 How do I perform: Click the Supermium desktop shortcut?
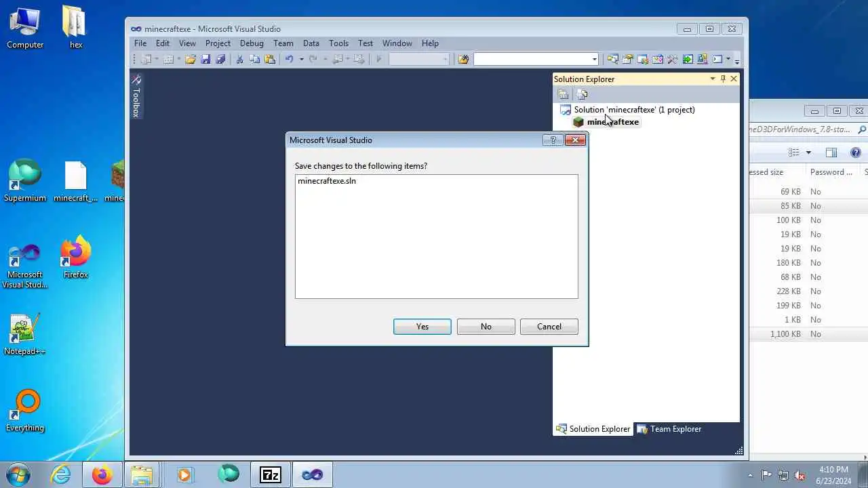pos(25,181)
